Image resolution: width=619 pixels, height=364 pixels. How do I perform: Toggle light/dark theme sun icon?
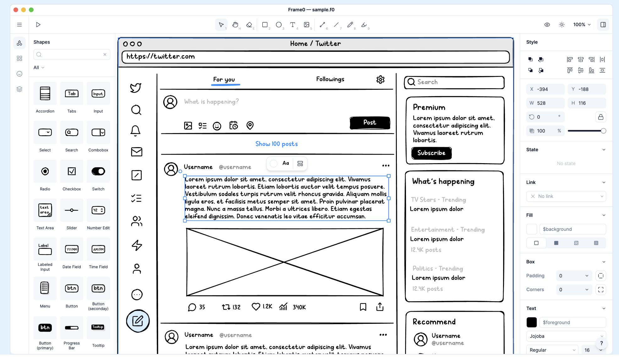pyautogui.click(x=562, y=24)
